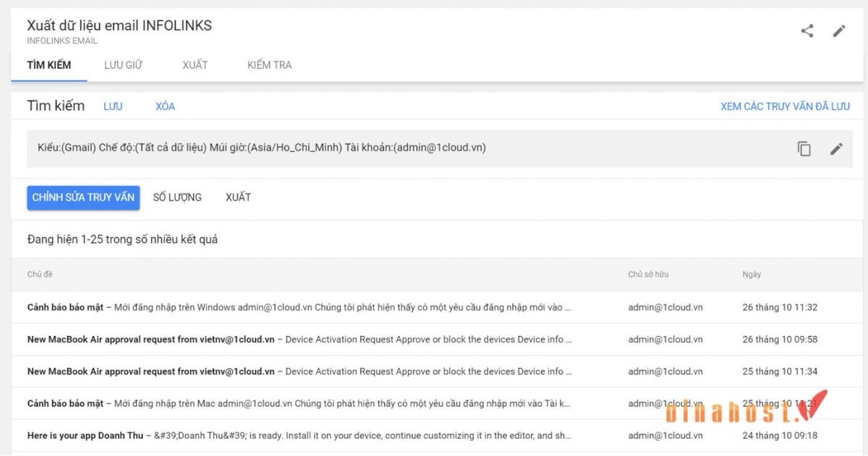The width and height of the screenshot is (868, 456).
Task: Open XEM CÁC TRUY VẤN ĐÃ LƯU
Action: click(786, 106)
